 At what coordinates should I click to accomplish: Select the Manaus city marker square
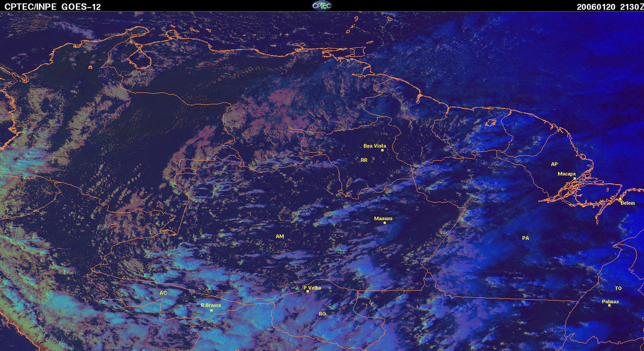pos(385,223)
